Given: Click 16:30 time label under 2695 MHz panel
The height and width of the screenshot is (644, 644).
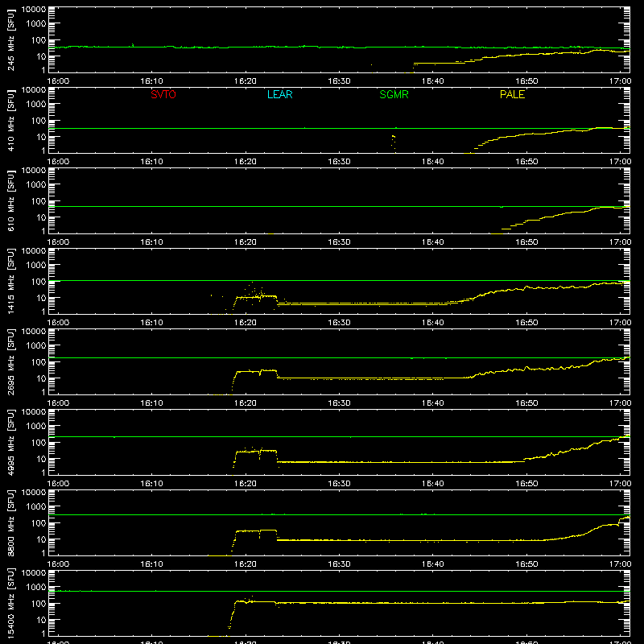Looking at the screenshot, I should point(339,403).
